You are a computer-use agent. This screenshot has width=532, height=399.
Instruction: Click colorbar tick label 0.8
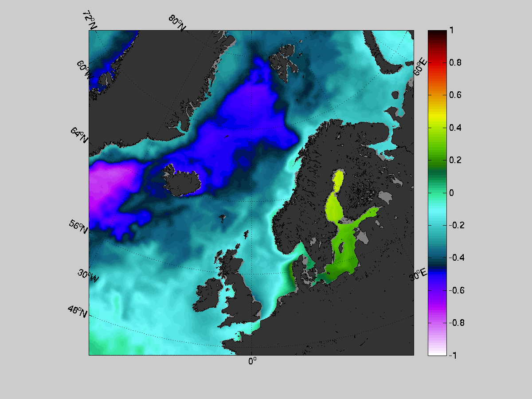[454, 63]
